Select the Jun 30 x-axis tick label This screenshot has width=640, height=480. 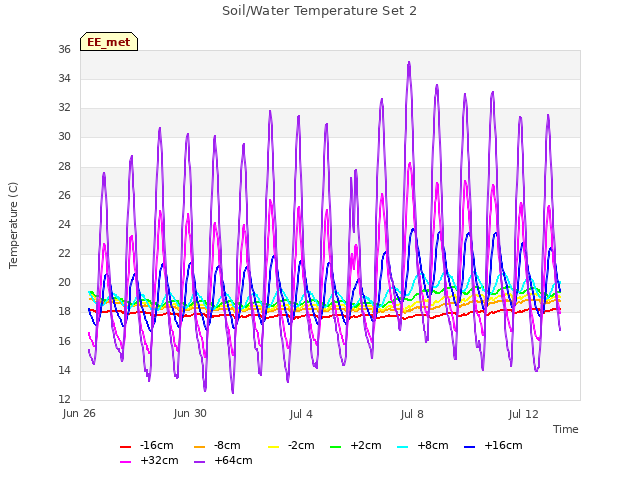190,413
